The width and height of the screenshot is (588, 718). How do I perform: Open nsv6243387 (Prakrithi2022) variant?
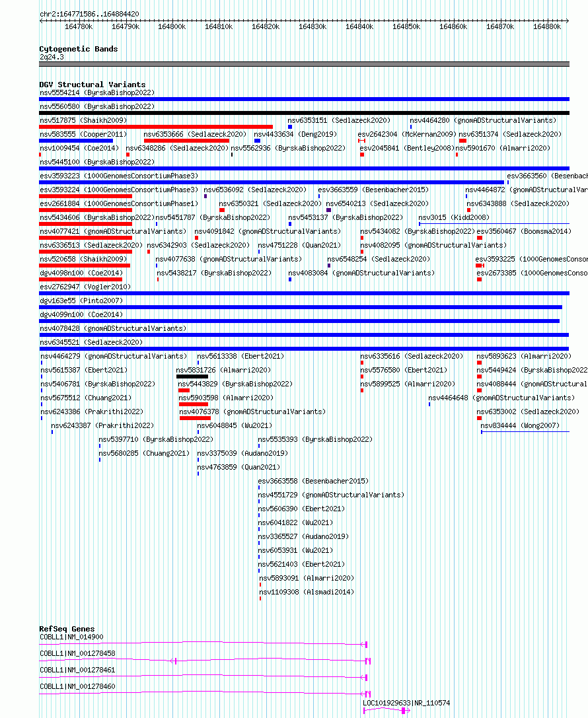click(102, 425)
